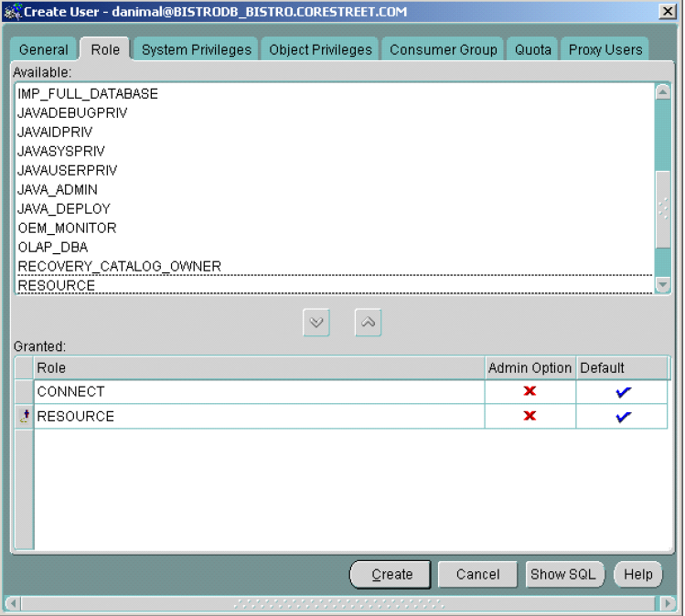Click the Show SQL button

click(564, 575)
